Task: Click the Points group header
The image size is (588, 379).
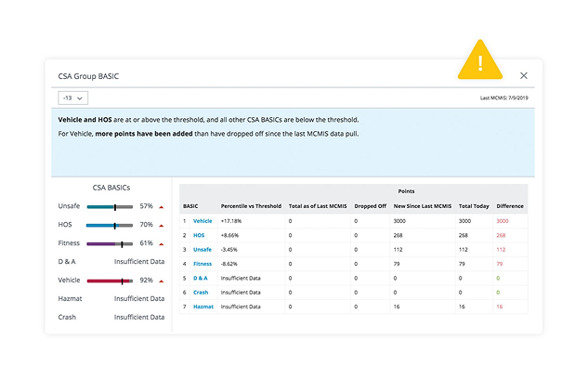Action: coord(406,191)
